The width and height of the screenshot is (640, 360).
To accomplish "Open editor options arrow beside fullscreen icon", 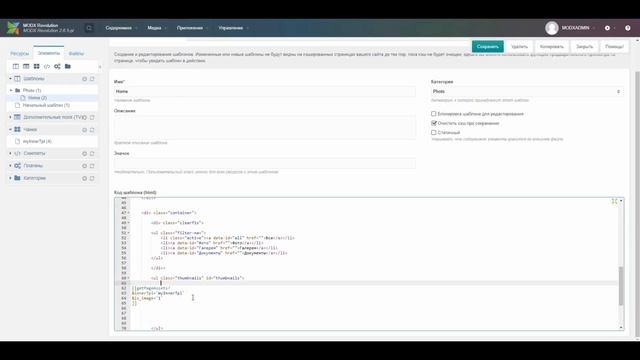I will pos(621,201).
